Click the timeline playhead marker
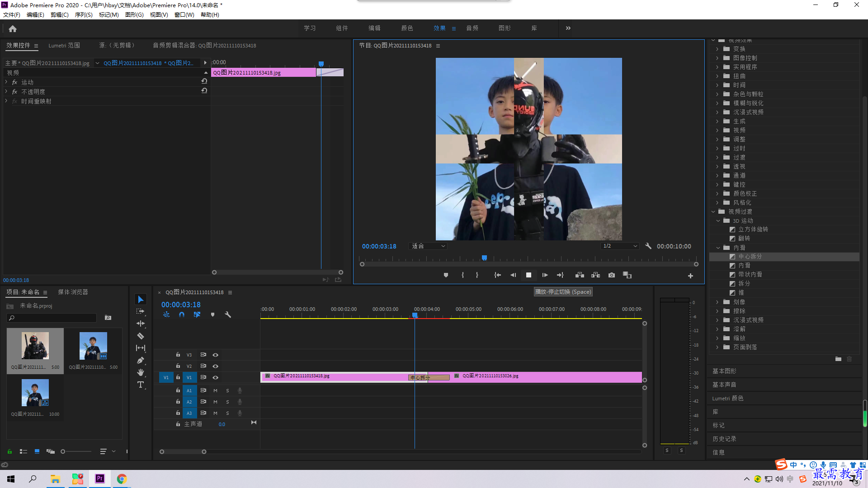Viewport: 868px width, 488px height. [x=415, y=315]
